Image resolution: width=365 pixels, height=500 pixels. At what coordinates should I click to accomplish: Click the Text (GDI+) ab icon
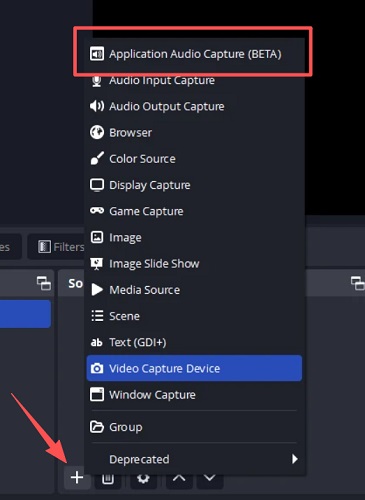point(96,342)
